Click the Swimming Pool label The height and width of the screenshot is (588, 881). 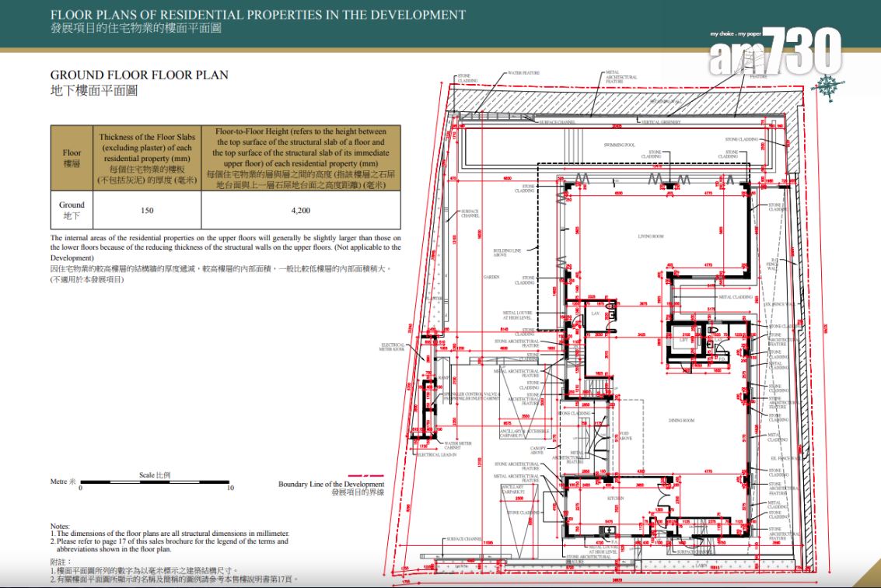click(x=619, y=145)
